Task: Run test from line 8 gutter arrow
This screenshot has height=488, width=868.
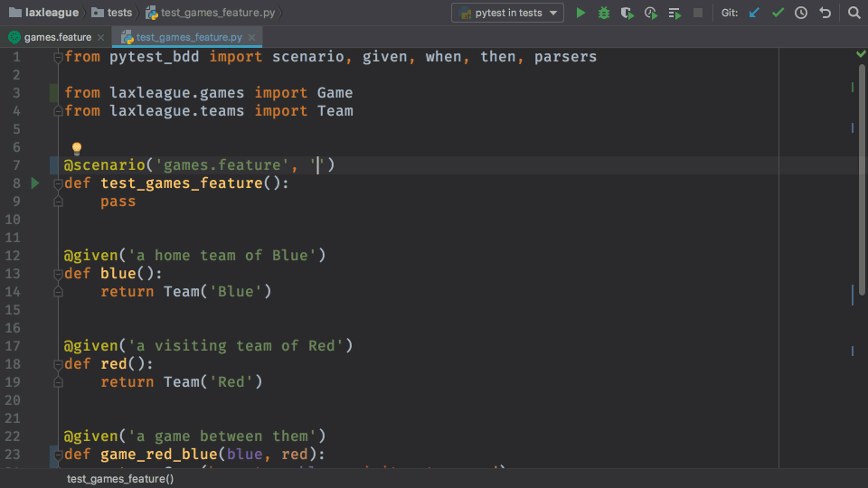Action: 35,183
